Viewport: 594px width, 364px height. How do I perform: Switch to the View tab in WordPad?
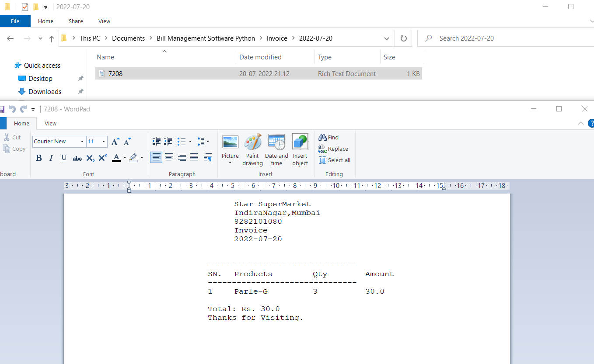pyautogui.click(x=50, y=123)
